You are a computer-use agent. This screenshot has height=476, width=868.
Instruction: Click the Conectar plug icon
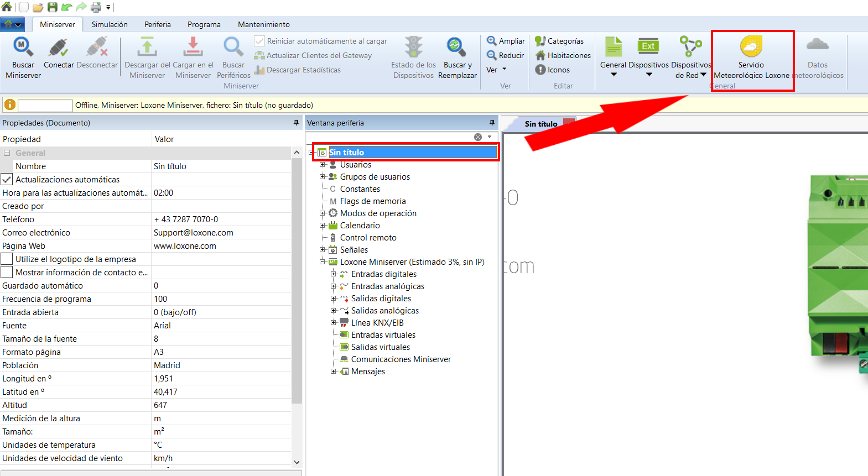(59, 48)
